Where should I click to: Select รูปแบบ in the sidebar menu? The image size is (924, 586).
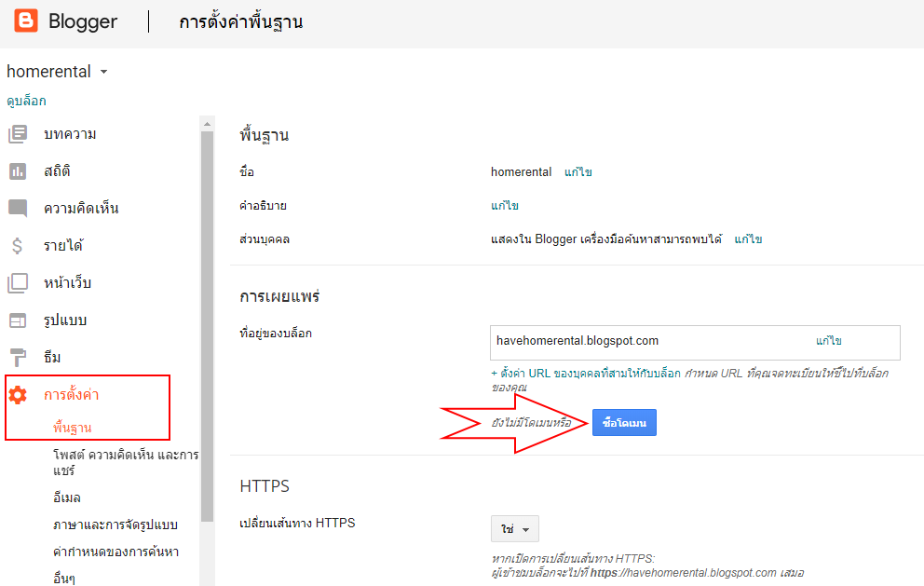click(65, 320)
